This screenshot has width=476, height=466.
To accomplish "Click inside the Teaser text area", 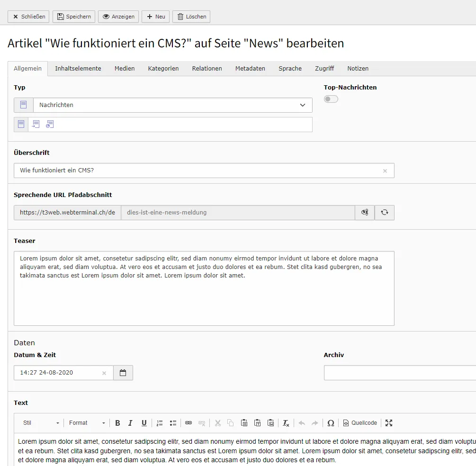I will (204, 288).
